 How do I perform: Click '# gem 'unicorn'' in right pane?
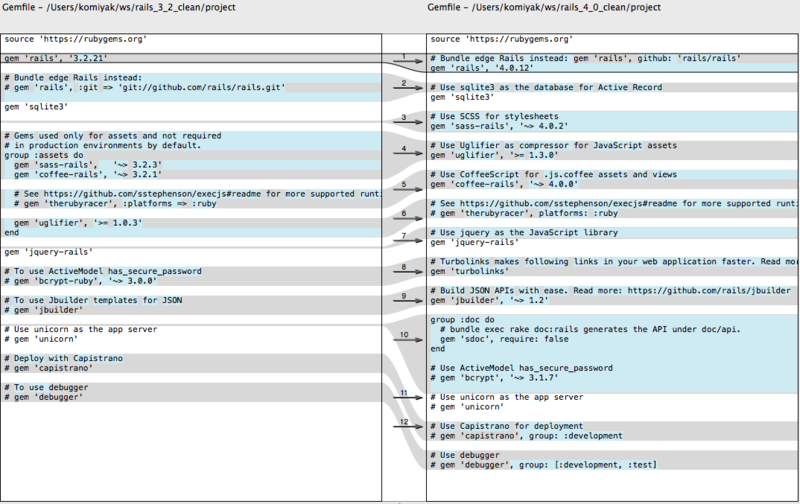(467, 407)
